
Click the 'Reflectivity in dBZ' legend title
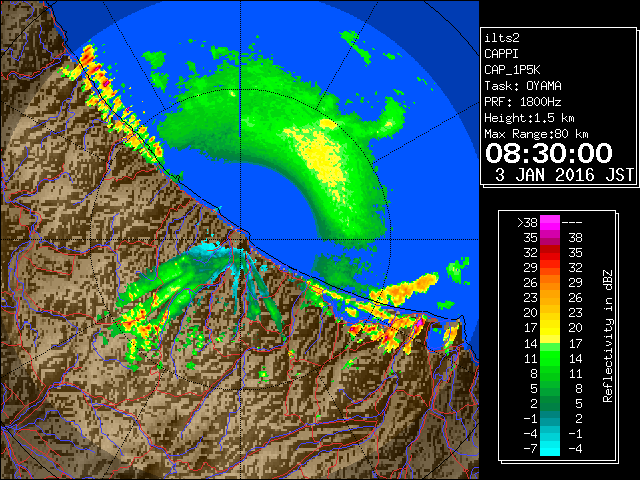point(607,336)
